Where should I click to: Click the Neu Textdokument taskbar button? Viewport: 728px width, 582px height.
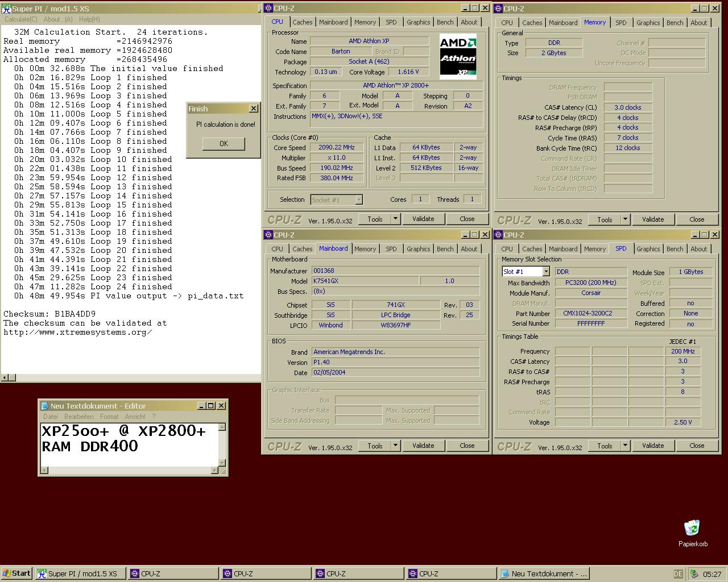click(x=544, y=573)
